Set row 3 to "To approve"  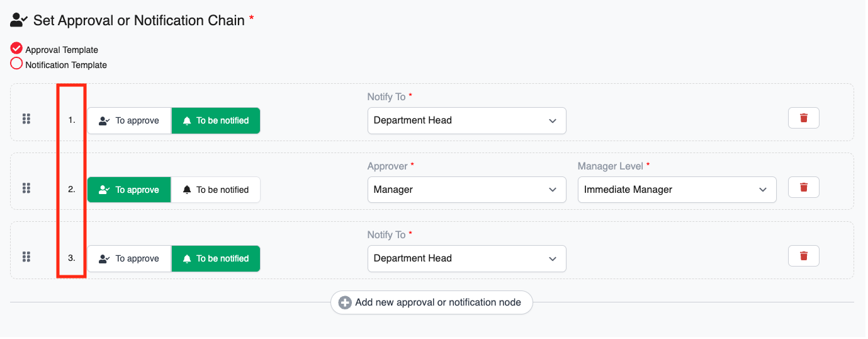129,258
